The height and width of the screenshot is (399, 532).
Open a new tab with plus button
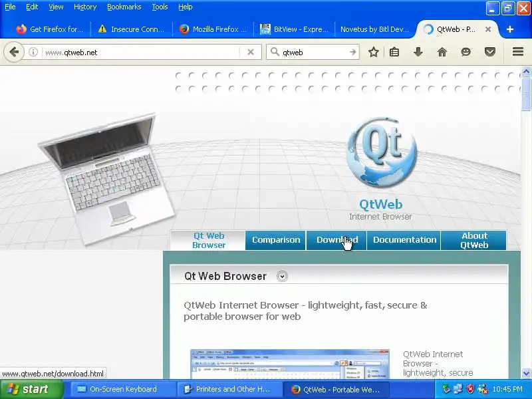[x=509, y=29]
